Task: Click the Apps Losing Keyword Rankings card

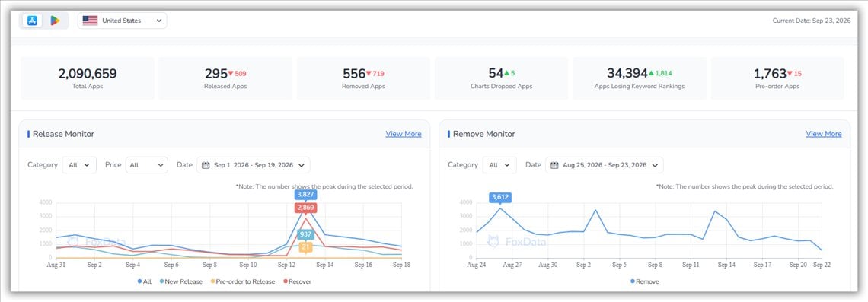Action: [x=639, y=78]
